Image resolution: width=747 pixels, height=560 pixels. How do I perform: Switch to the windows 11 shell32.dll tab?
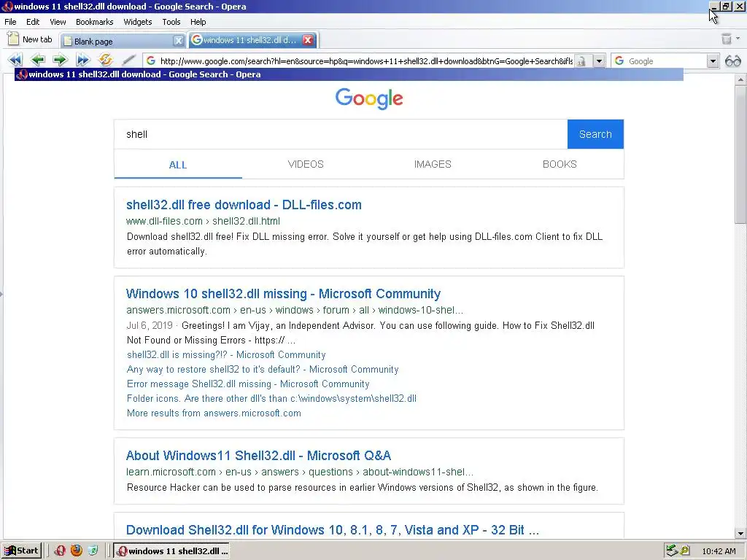(253, 40)
